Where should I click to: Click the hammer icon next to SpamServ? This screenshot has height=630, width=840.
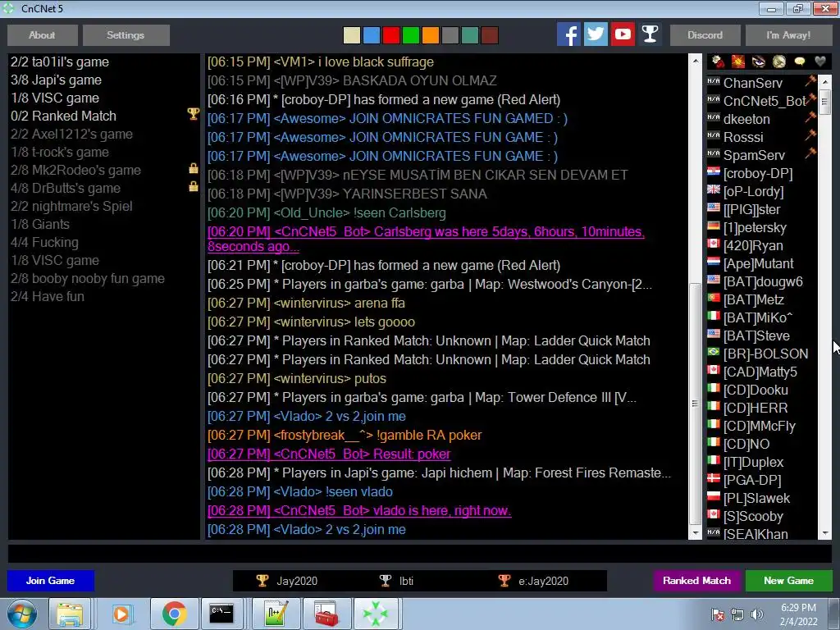[810, 153]
